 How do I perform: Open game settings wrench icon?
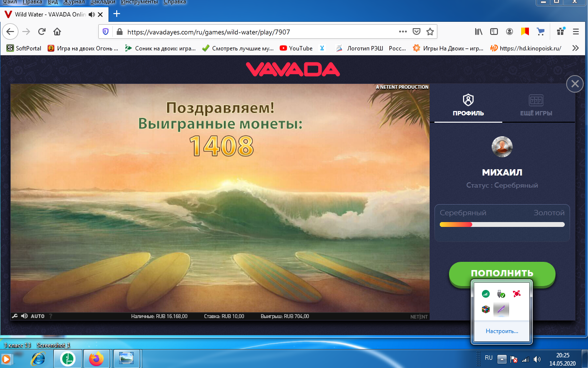point(15,316)
